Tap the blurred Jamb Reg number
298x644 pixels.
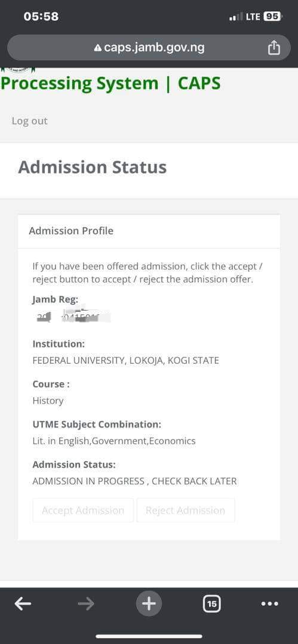[x=73, y=317]
